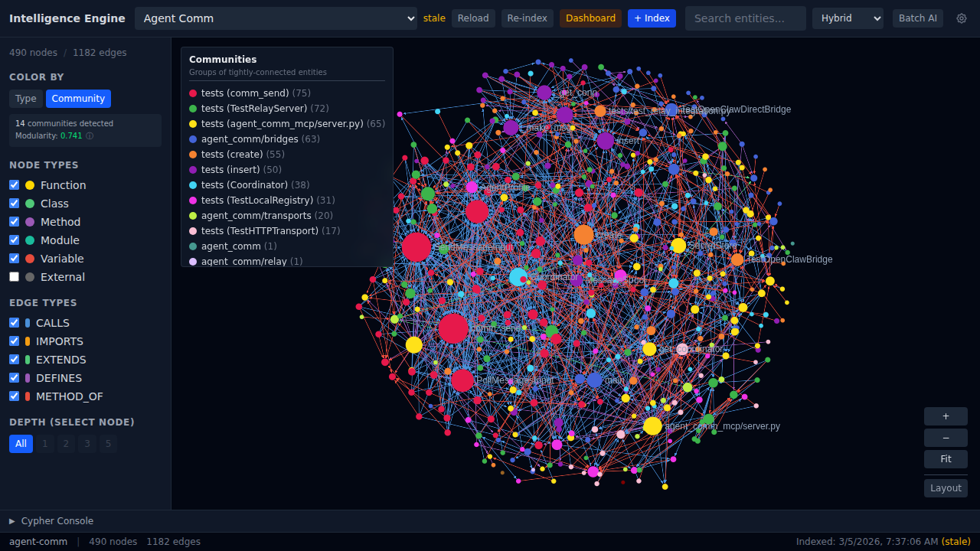Re-run the graph Layout
The width and height of the screenshot is (980, 551).
945,487
